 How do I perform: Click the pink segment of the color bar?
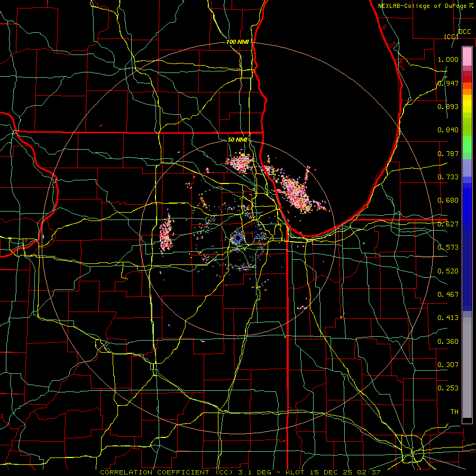coord(467,57)
